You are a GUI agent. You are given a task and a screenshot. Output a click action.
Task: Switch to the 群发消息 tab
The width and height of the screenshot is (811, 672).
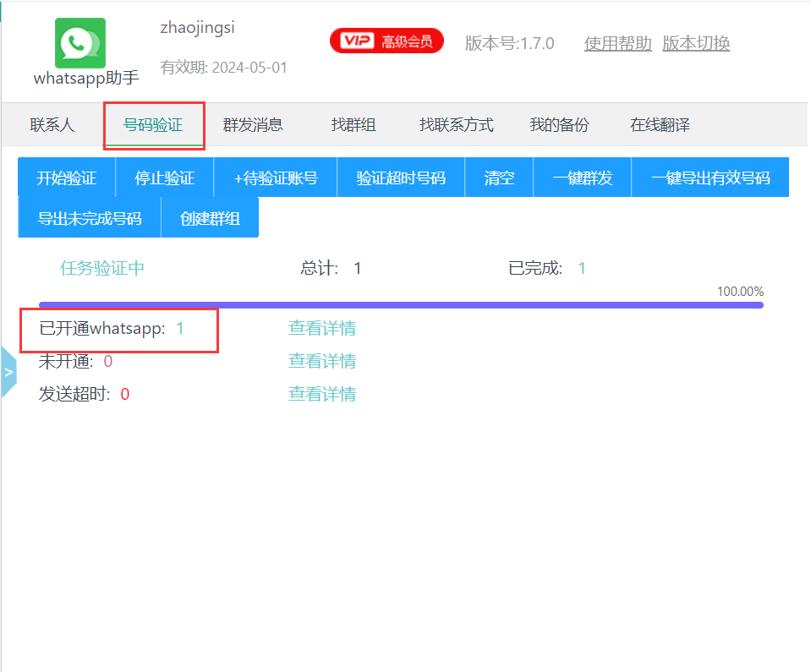click(x=253, y=125)
